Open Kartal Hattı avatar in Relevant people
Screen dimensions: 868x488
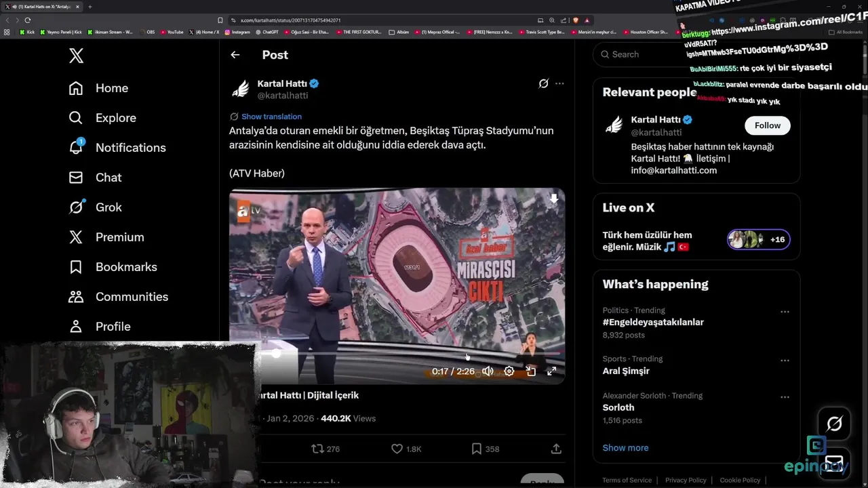point(614,125)
